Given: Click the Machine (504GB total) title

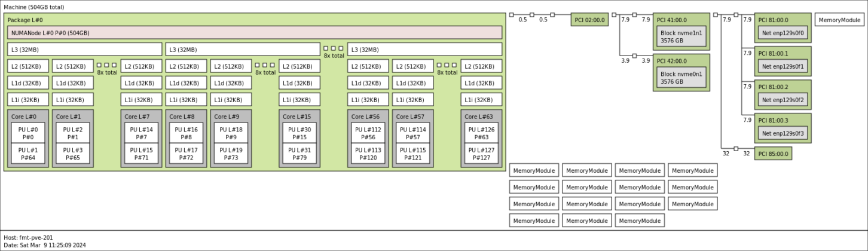Looking at the screenshot, I should (x=33, y=7).
